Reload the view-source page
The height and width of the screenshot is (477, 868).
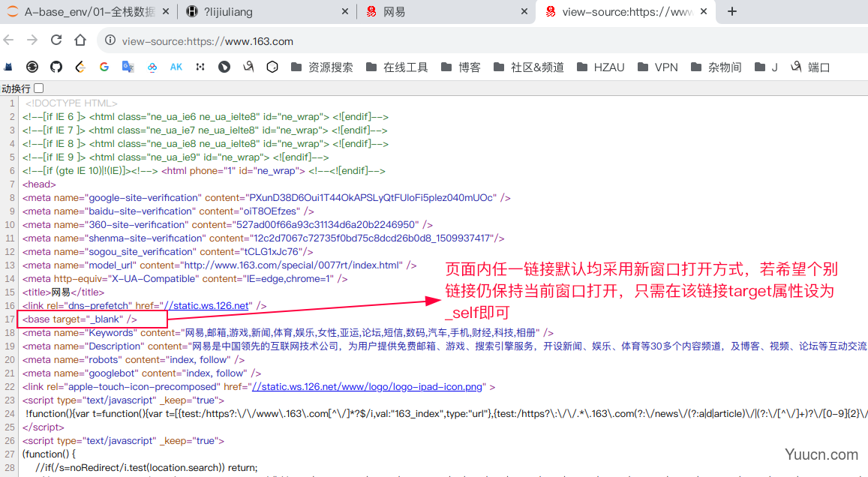click(56, 40)
